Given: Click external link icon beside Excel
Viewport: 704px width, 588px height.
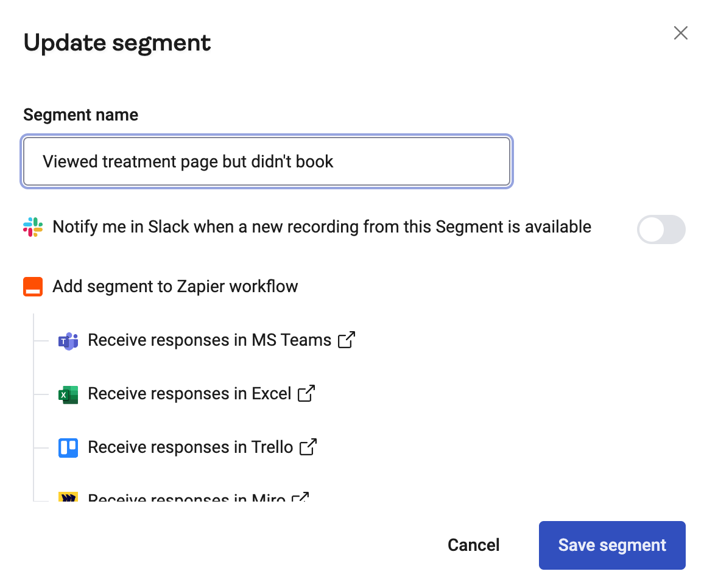Looking at the screenshot, I should [306, 393].
